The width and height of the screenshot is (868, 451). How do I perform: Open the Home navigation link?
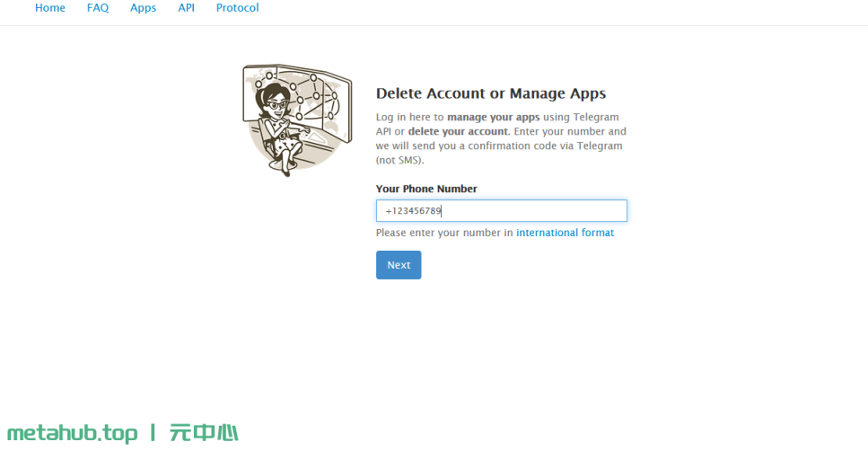(50, 8)
